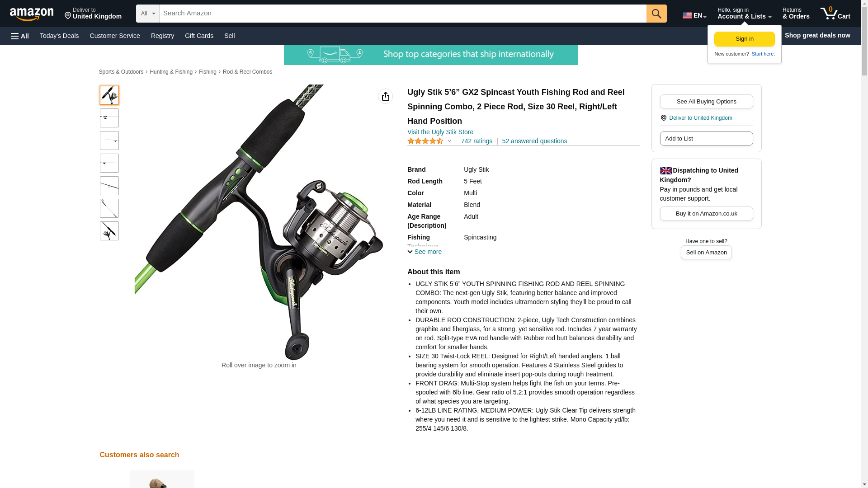Image resolution: width=868 pixels, height=488 pixels.
Task: Open the search category All dropdown
Action: point(147,14)
